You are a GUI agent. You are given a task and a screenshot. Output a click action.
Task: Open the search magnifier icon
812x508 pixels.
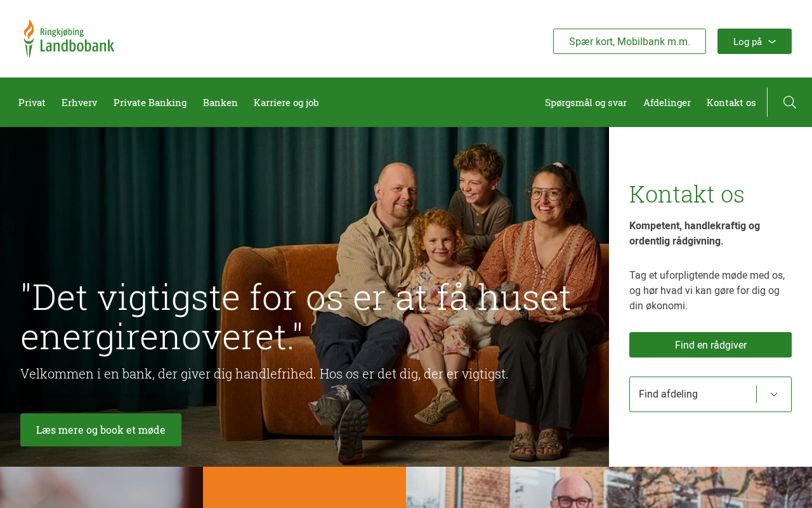tap(790, 102)
